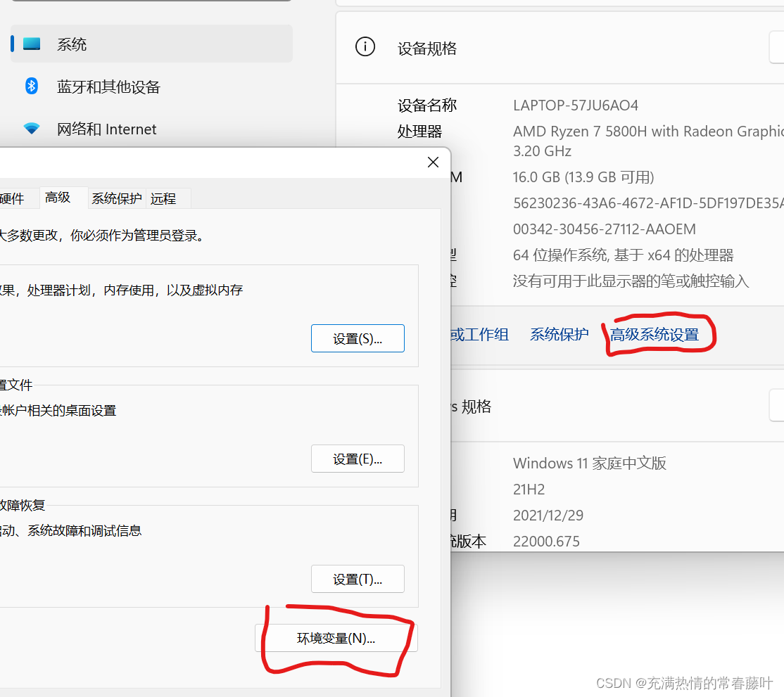Image resolution: width=784 pixels, height=697 pixels.
Task: Click the info icon beside 设备规格
Action: click(365, 46)
